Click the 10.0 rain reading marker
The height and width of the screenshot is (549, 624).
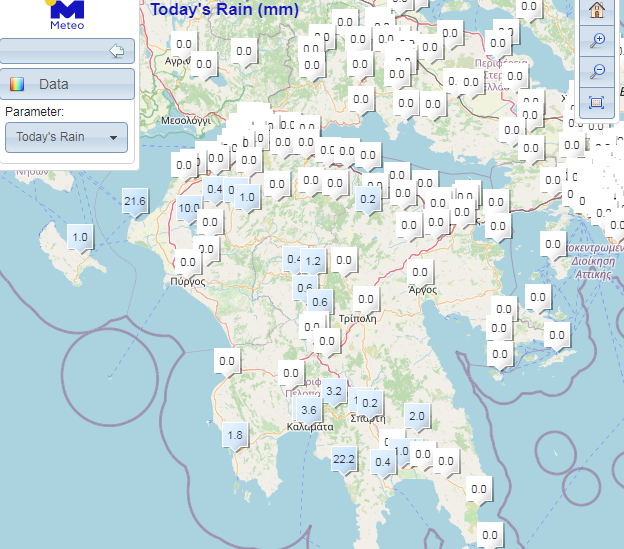189,209
